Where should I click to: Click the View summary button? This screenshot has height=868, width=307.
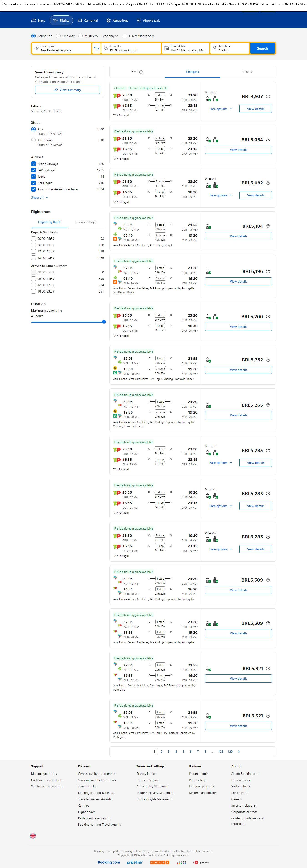[x=67, y=90]
